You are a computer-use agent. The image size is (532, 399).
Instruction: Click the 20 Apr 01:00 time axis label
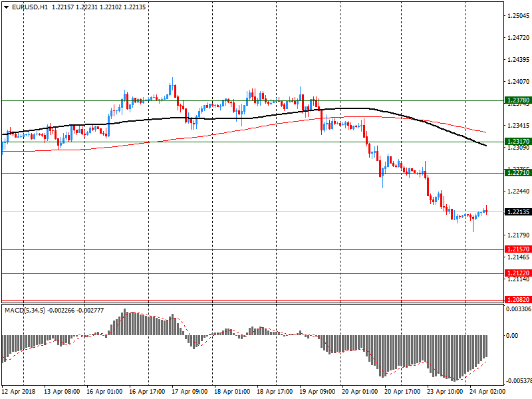pos(360,392)
